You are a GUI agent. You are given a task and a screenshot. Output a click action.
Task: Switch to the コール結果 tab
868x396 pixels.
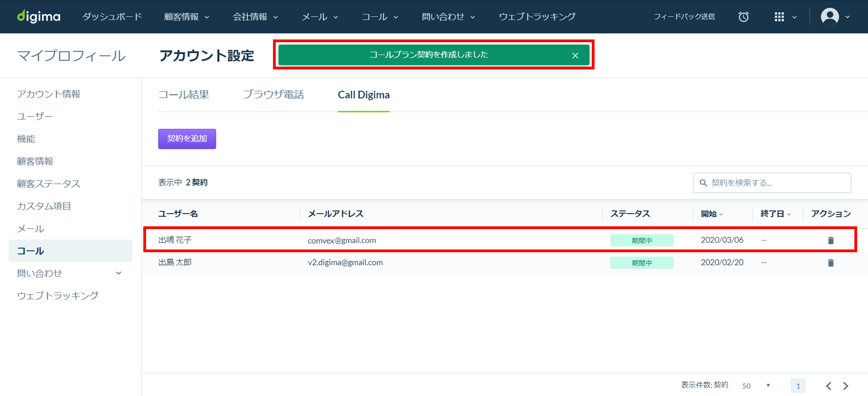184,94
